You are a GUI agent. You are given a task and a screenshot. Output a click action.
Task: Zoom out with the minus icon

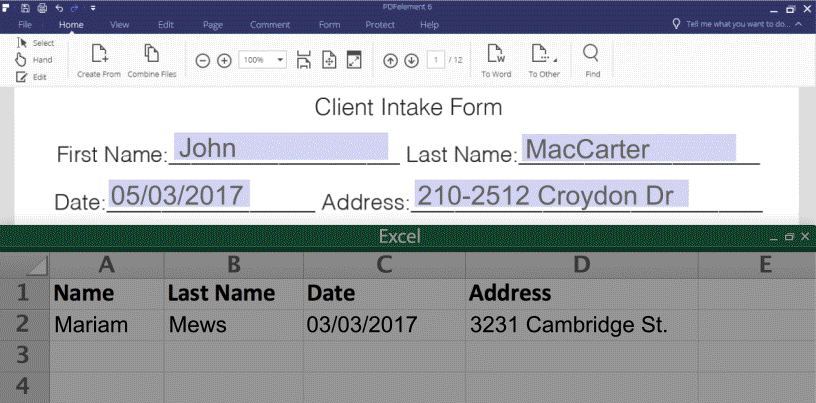[202, 61]
